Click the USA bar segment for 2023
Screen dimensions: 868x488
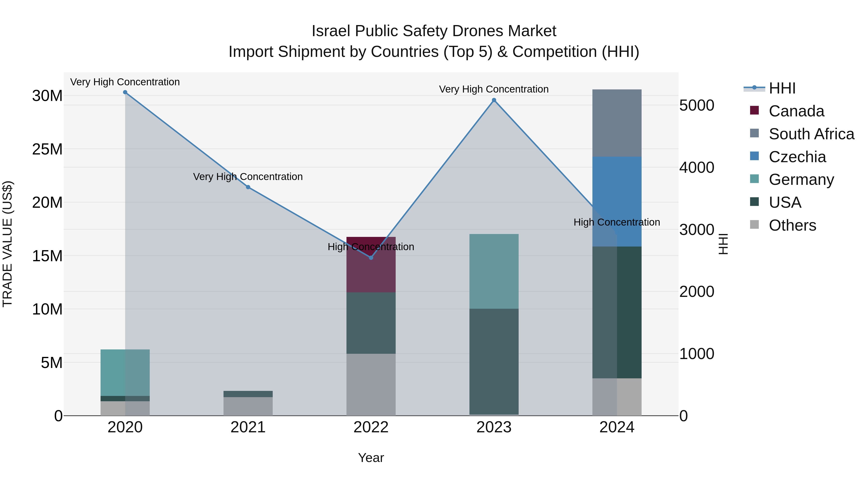(x=494, y=362)
